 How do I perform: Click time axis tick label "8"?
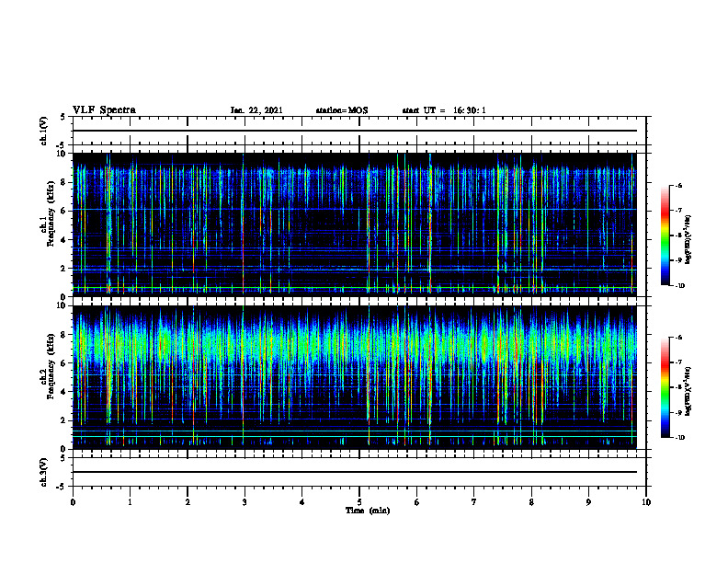(x=531, y=502)
